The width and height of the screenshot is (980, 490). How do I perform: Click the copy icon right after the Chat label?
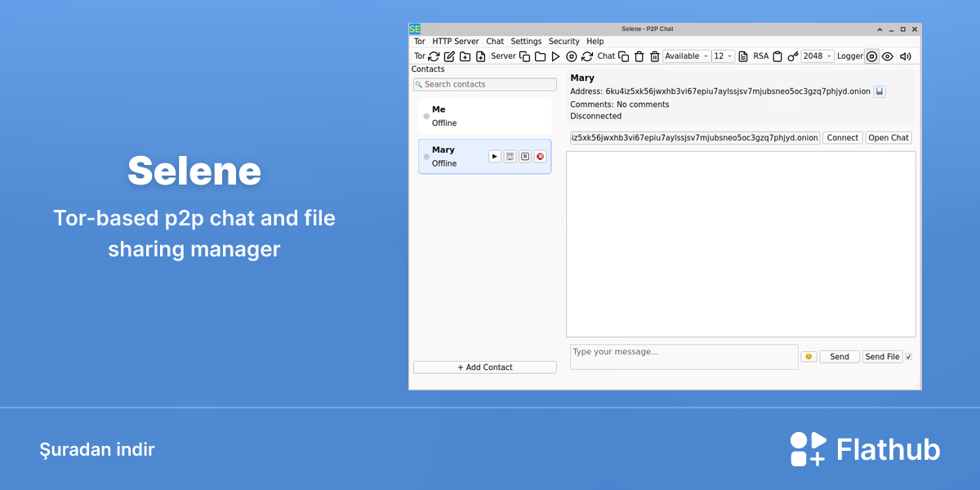(x=624, y=56)
